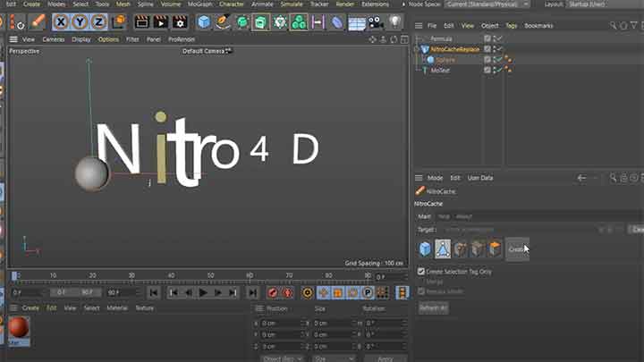Go to end of animation
This screenshot has width=644, height=362.
pos(252,292)
